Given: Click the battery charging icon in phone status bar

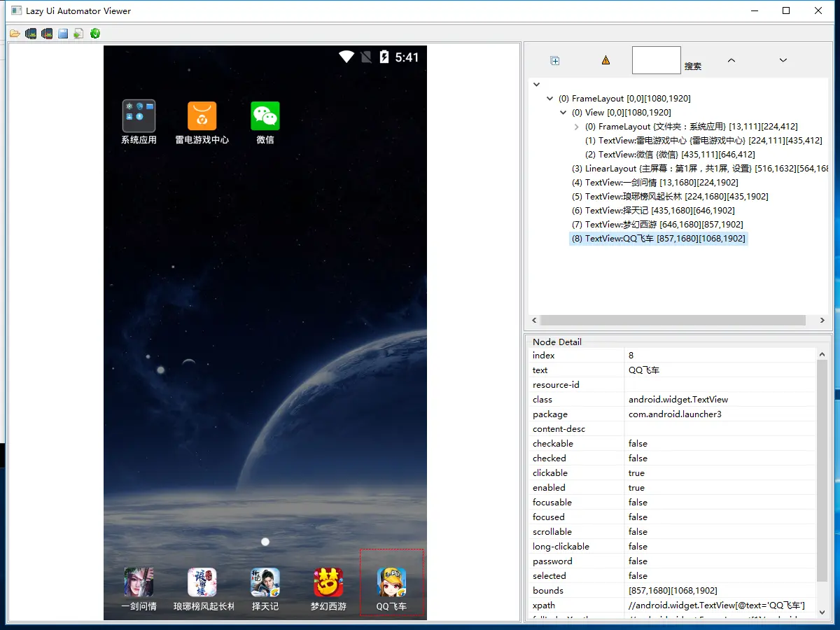Looking at the screenshot, I should (384, 57).
